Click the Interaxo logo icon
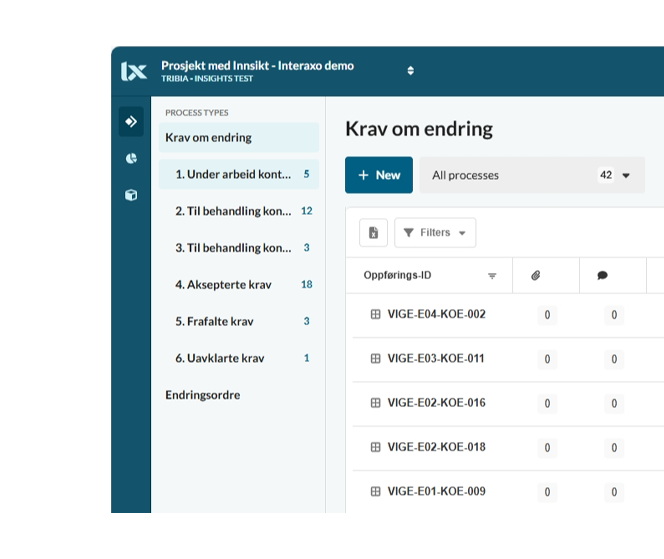The height and width of the screenshot is (559, 664). click(133, 71)
